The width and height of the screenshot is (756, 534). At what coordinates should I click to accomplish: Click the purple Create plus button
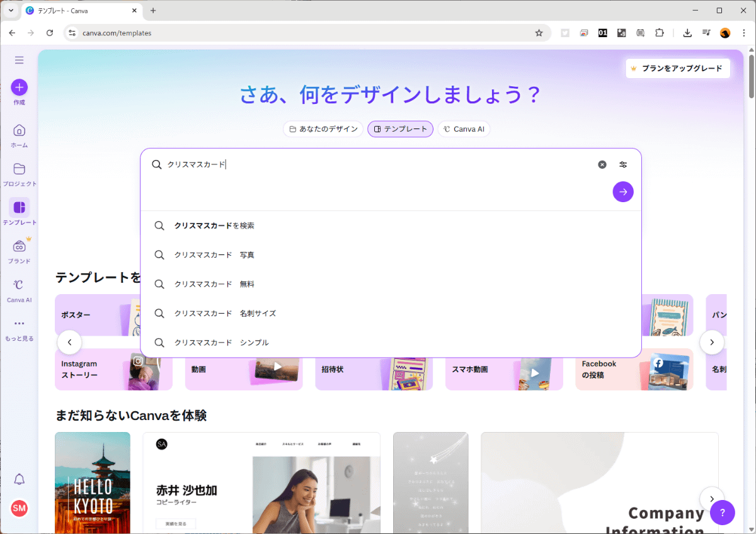20,88
